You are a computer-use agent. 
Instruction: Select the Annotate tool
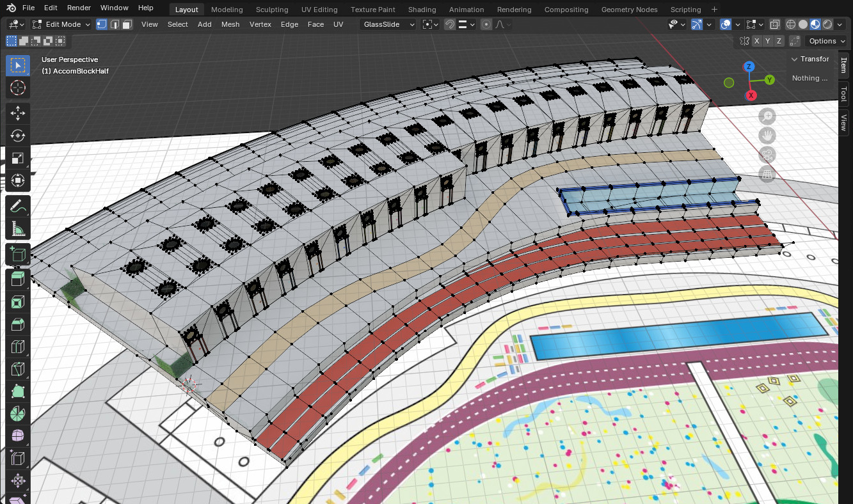point(17,206)
